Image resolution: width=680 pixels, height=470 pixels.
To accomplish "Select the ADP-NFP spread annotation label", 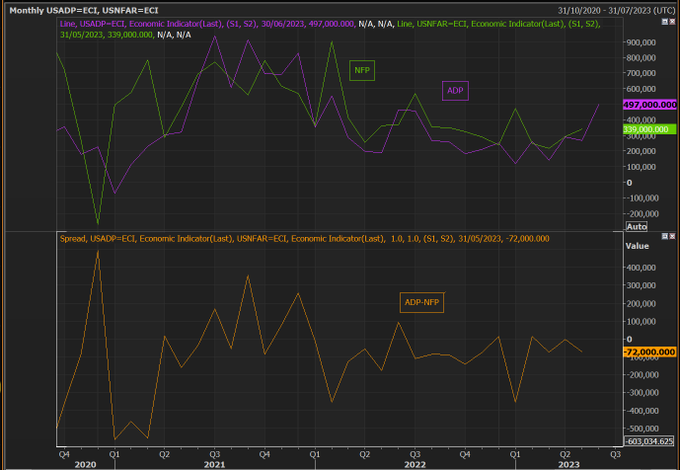I will [x=421, y=301].
